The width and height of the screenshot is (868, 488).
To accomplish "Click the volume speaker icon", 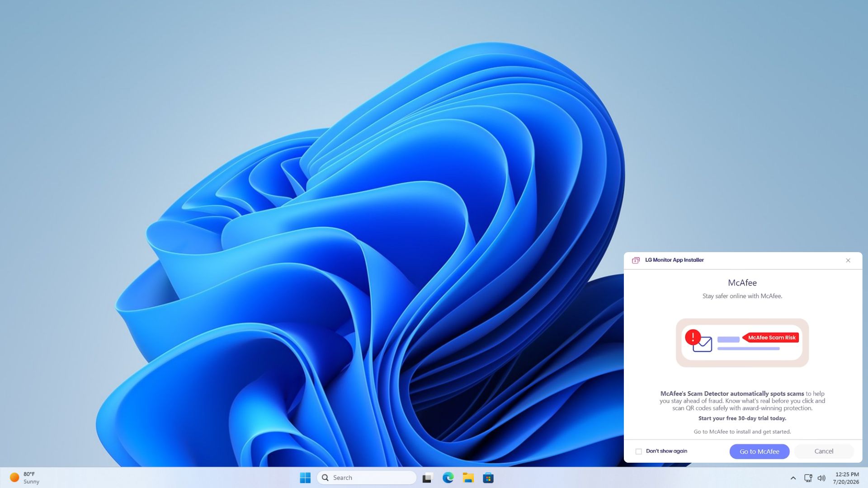I will pyautogui.click(x=821, y=478).
